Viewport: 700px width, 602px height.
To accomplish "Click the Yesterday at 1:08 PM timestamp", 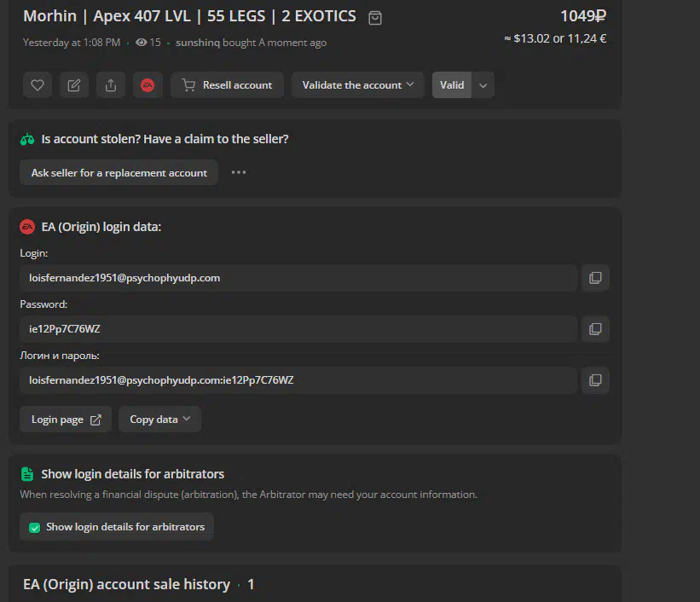I will pos(72,43).
